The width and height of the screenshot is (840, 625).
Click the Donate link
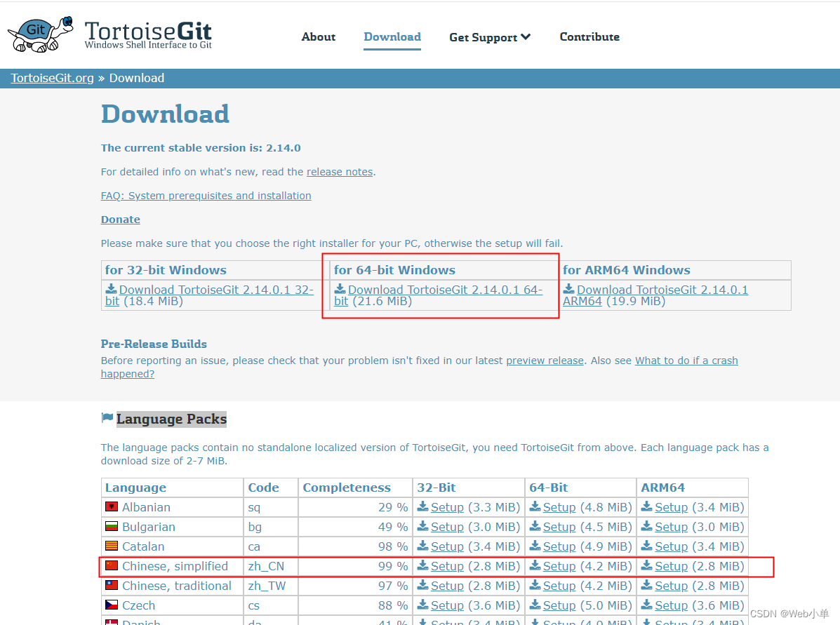[x=121, y=220]
